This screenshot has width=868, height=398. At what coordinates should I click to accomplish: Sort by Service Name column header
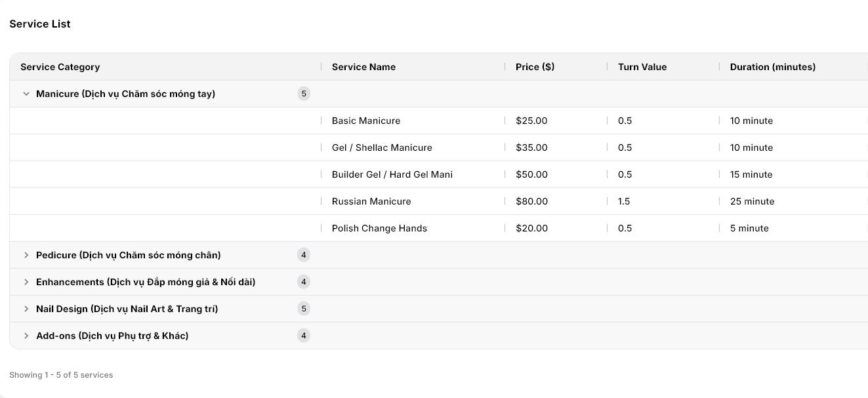363,67
